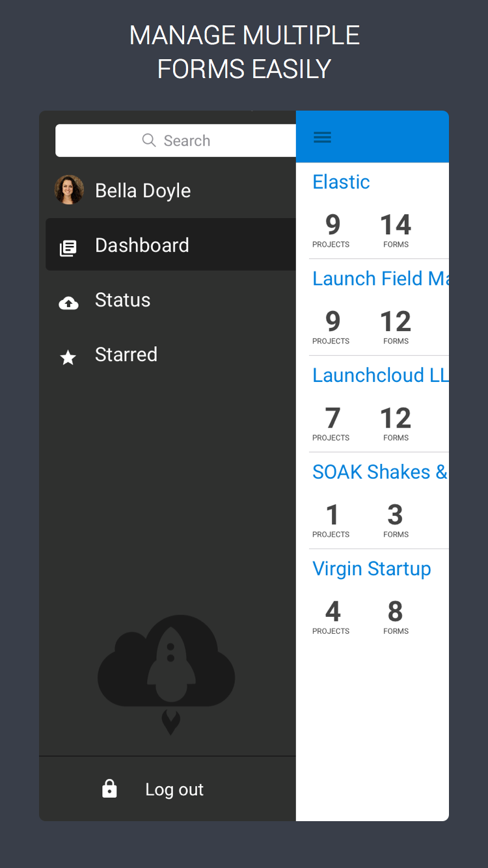The image size is (488, 868).
Task: Open the Virgin Startup organization
Action: point(372,568)
